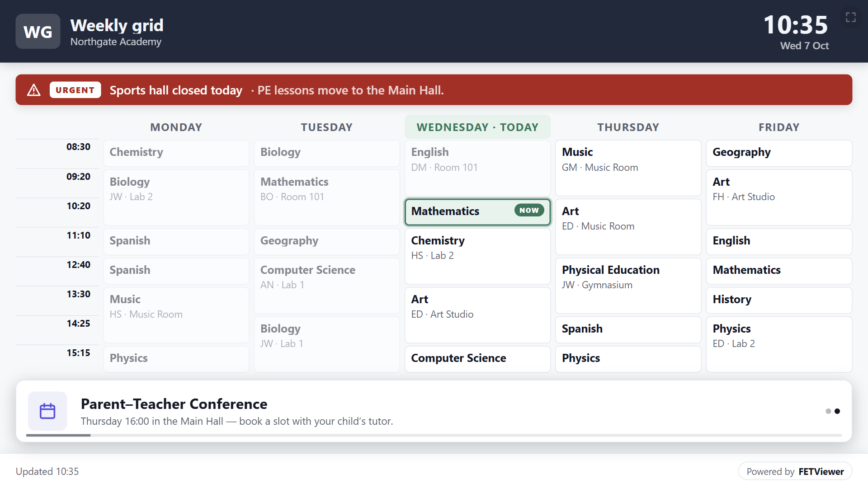Open Thursday Art ED Music Room card
Image resolution: width=868 pixels, height=488 pixels.
[628, 227]
